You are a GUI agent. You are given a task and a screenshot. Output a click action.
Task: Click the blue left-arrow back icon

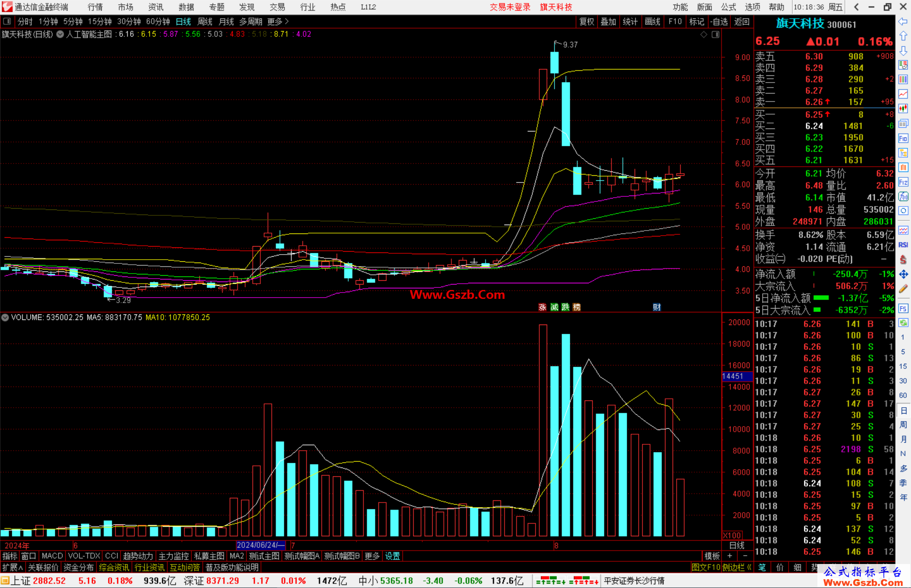(903, 21)
